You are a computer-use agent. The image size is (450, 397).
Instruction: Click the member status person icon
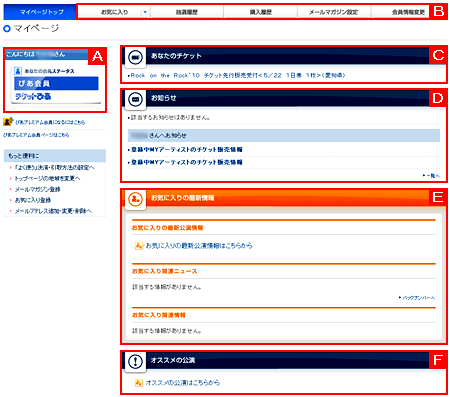[x=18, y=71]
